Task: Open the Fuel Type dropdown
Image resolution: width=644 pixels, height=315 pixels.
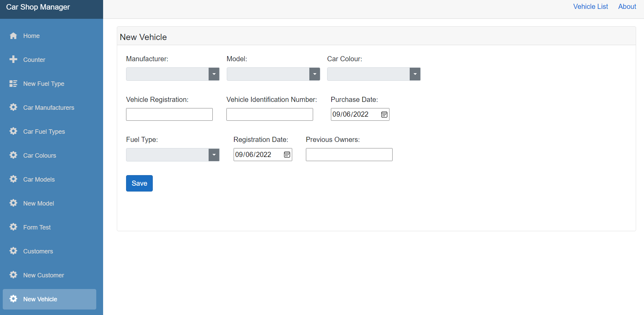Action: coord(214,155)
